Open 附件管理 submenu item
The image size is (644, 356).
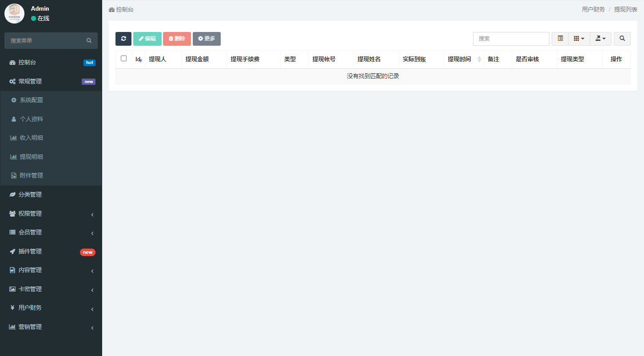pyautogui.click(x=51, y=176)
